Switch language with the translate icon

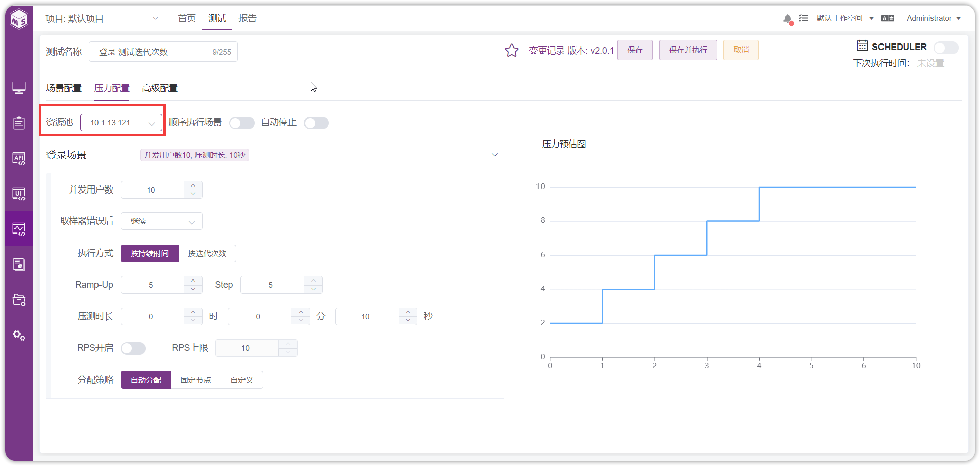coord(888,18)
